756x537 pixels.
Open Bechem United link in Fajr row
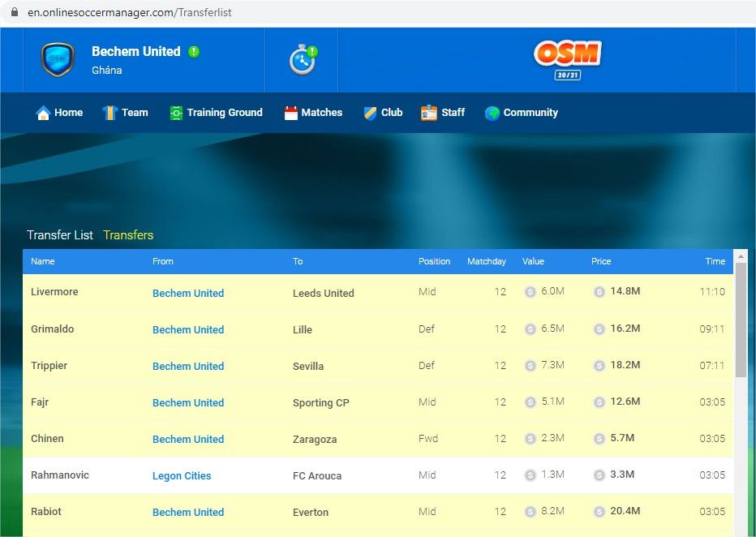click(188, 403)
